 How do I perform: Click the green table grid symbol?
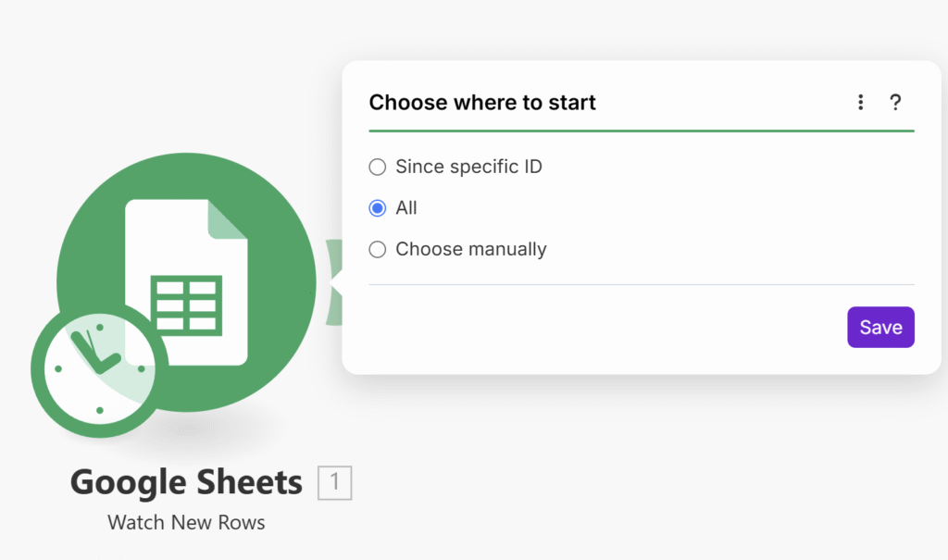coord(186,304)
